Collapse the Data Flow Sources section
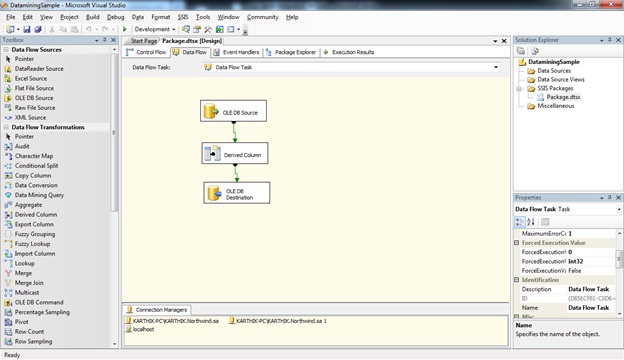This screenshot has width=624, height=360. pos(6,50)
